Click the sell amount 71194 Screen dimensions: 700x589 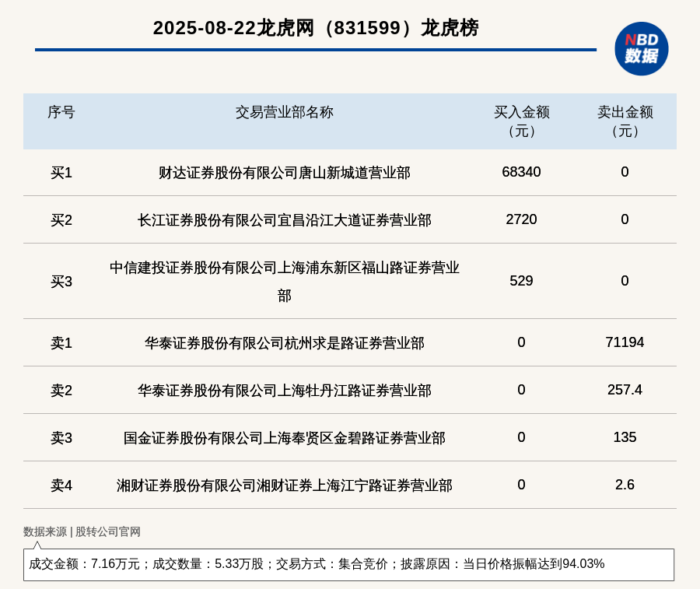click(625, 342)
